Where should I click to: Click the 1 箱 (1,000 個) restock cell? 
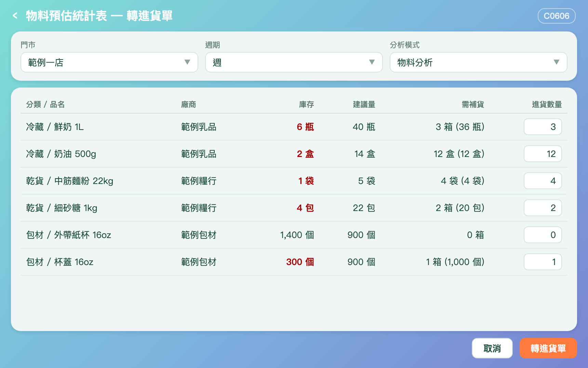click(x=455, y=262)
